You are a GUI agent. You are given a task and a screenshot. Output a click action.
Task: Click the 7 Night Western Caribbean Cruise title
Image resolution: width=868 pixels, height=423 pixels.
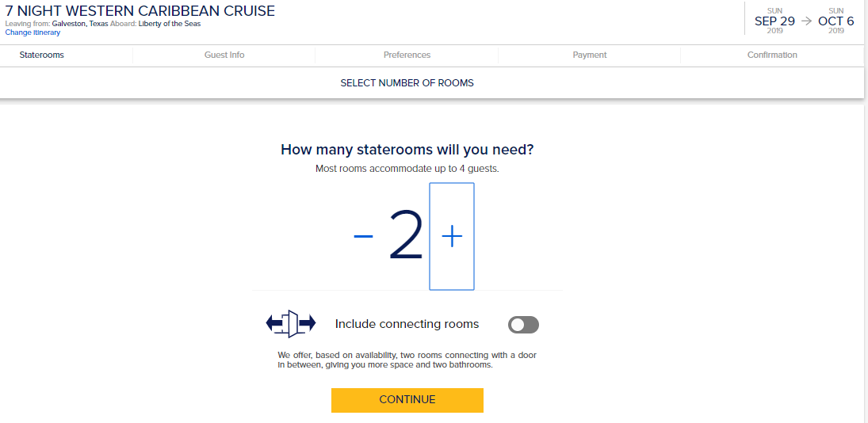[x=140, y=11]
